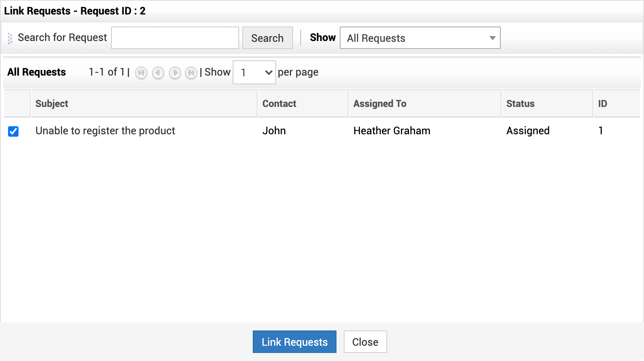This screenshot has height=361, width=644.
Task: Select the 'Unable to register the product' subject text
Action: (105, 131)
